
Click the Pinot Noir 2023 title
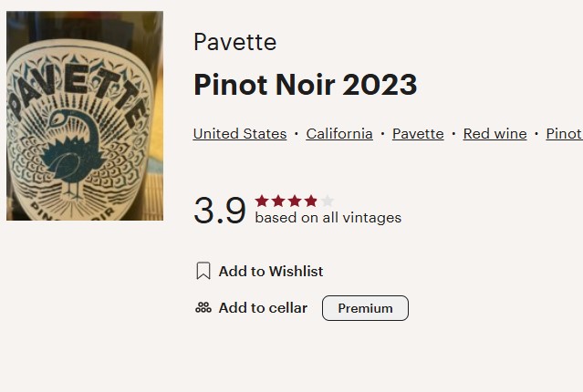coord(305,85)
